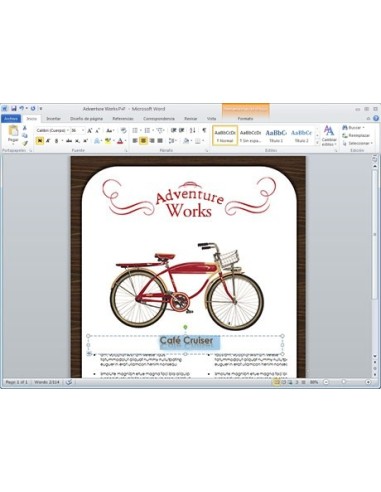Click the Reemplazar button
Viewport: 381px width, 492px height.
pyautogui.click(x=356, y=135)
